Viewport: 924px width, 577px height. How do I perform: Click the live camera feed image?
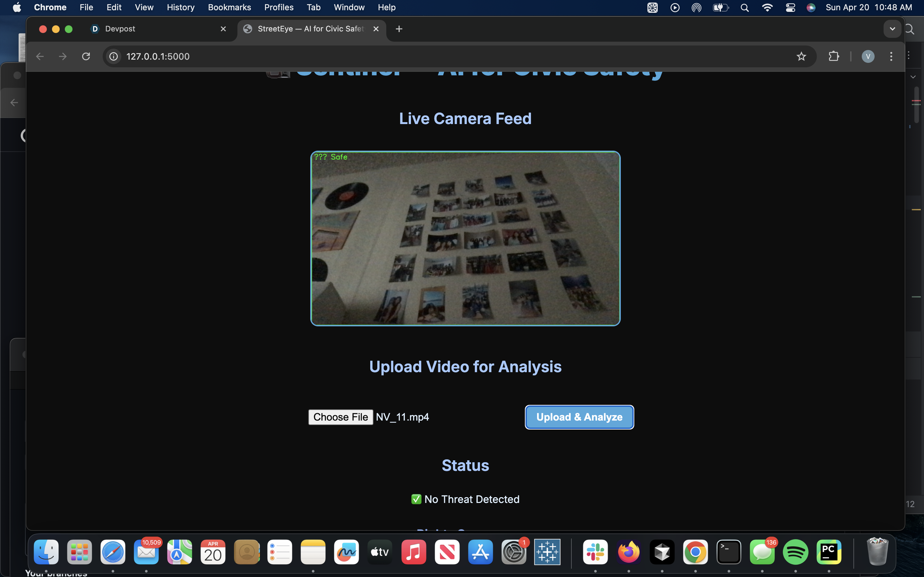point(465,238)
